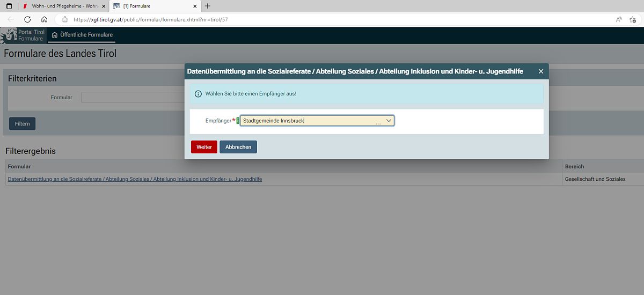The height and width of the screenshot is (295, 644).
Task: Add this page to favorites
Action: pyautogui.click(x=633, y=19)
